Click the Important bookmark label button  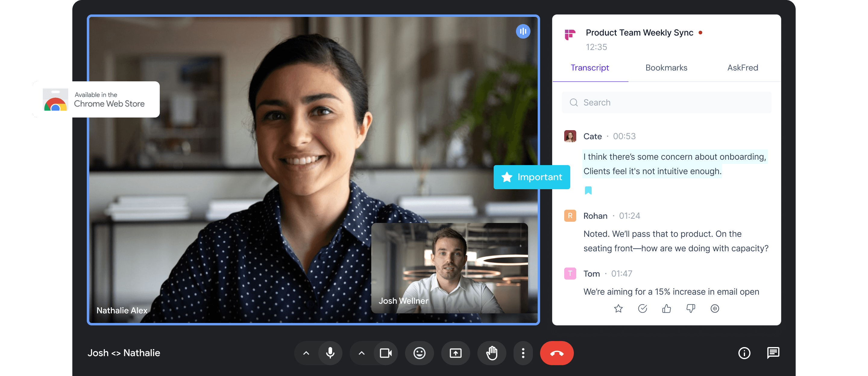tap(531, 177)
